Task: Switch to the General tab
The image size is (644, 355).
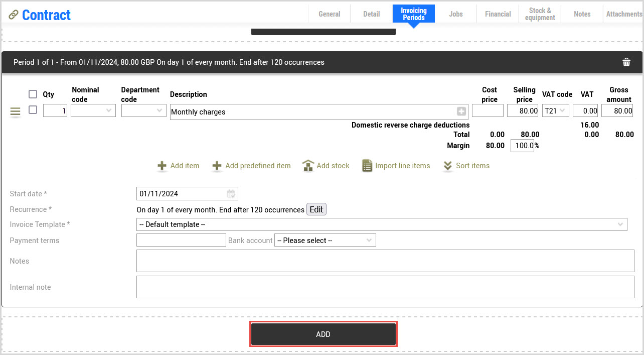Action: pyautogui.click(x=330, y=14)
